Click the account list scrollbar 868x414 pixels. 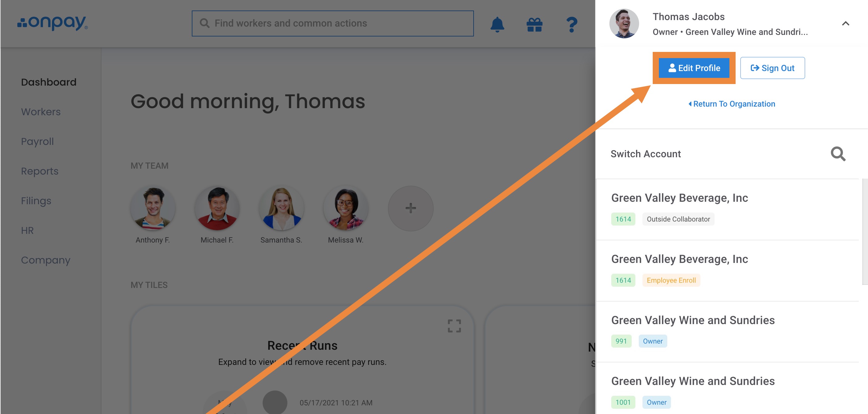[865, 232]
